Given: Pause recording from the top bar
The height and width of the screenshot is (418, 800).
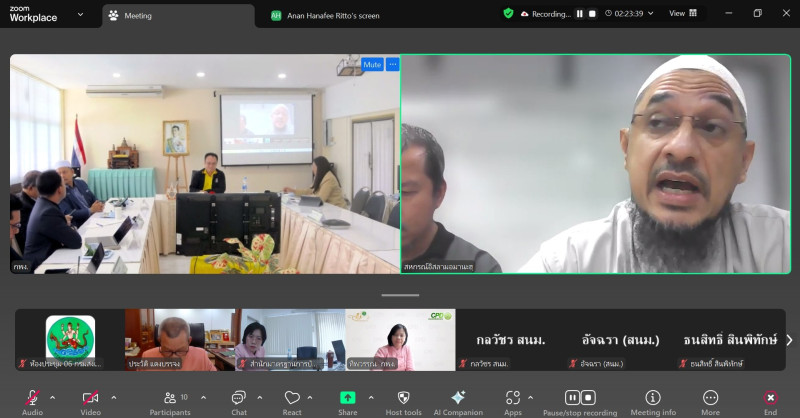Looking at the screenshot, I should (579, 14).
